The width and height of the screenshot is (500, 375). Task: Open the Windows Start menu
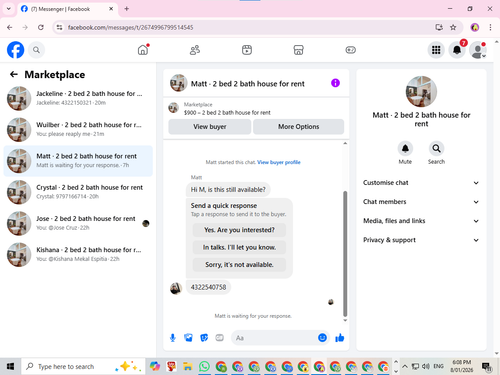[x=10, y=367]
